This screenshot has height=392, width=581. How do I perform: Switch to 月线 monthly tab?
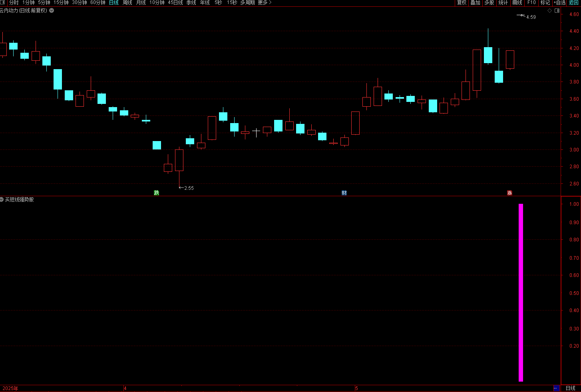[x=141, y=2]
